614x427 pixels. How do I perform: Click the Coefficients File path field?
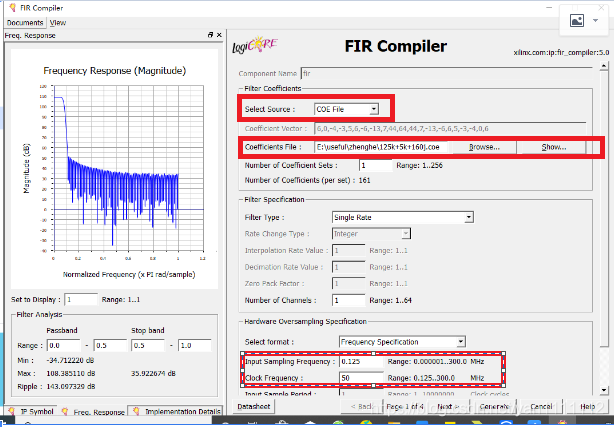pos(382,147)
